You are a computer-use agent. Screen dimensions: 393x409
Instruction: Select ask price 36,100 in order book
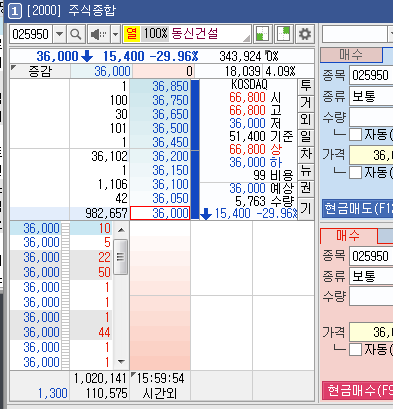point(160,184)
